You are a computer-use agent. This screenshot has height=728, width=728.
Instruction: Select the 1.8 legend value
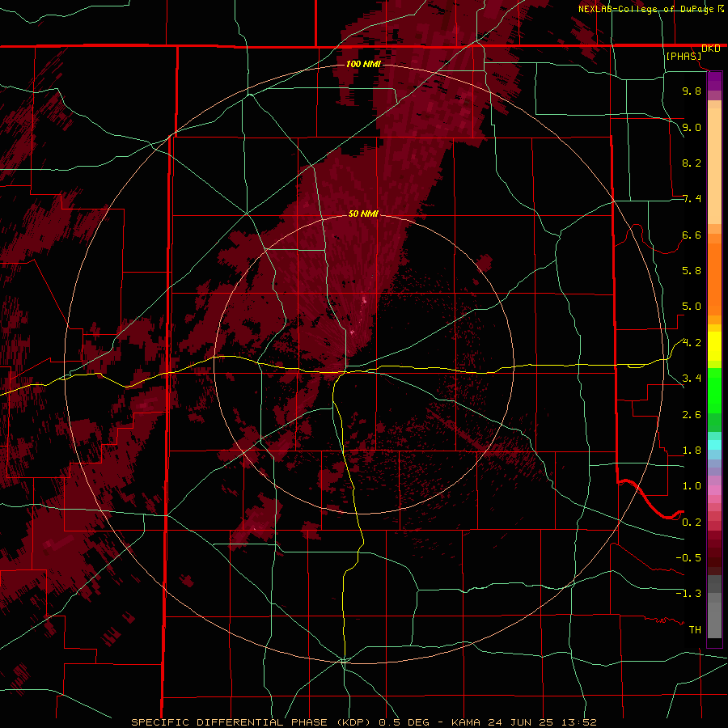point(692,451)
